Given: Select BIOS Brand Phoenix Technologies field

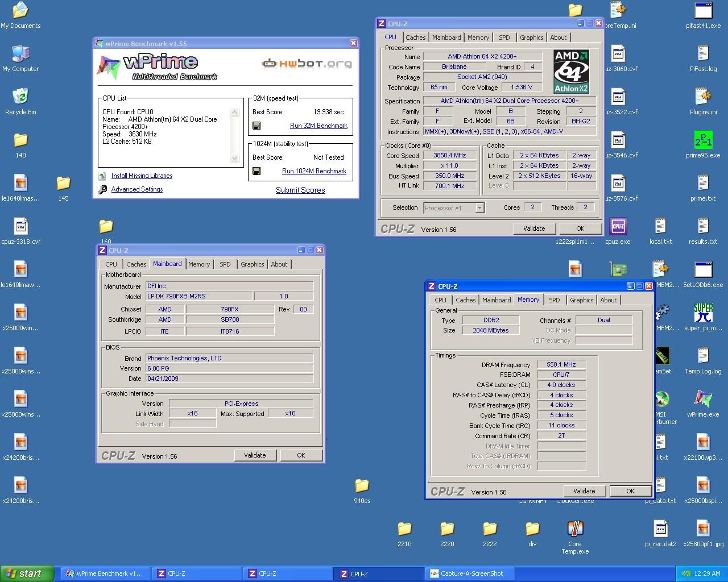Looking at the screenshot, I should pyautogui.click(x=229, y=358).
